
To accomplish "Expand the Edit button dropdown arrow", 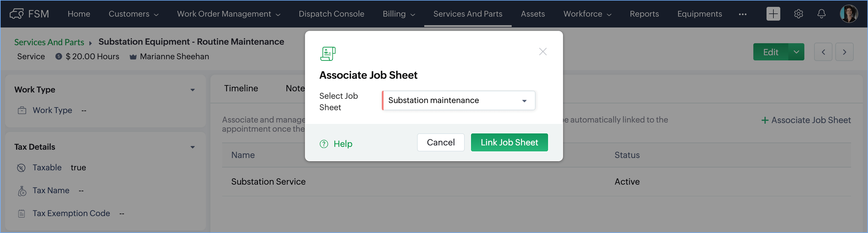I will click(796, 52).
